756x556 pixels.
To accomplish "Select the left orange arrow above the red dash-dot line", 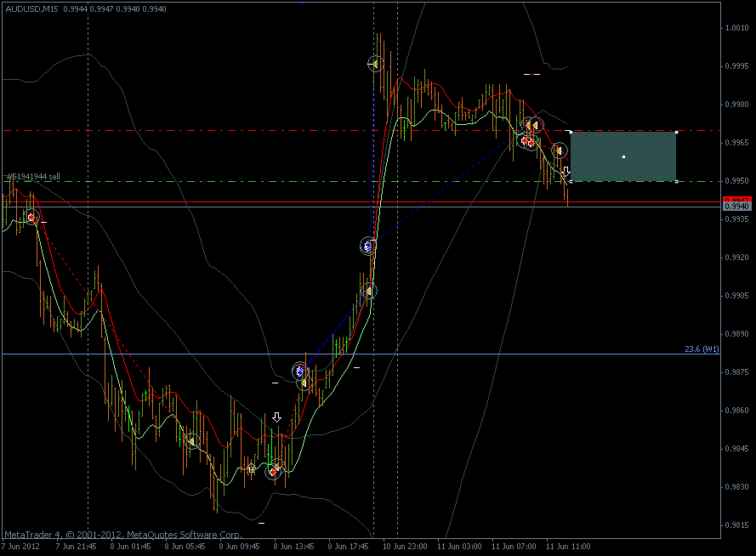I will pos(527,125).
